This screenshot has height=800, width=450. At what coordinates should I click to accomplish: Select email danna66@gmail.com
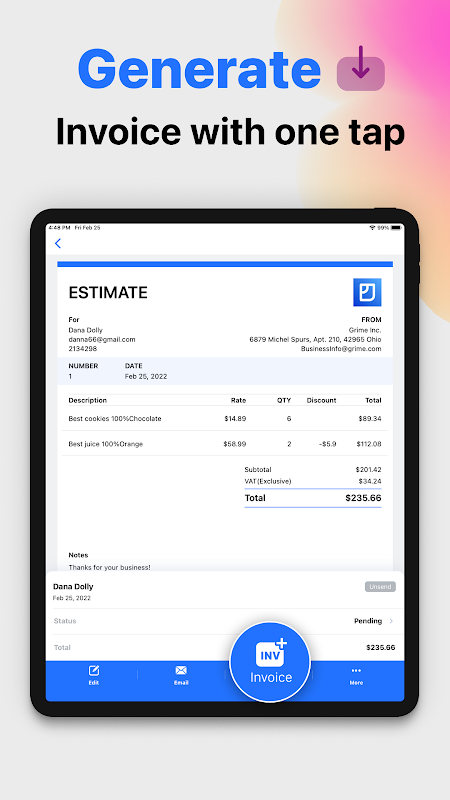(x=102, y=339)
